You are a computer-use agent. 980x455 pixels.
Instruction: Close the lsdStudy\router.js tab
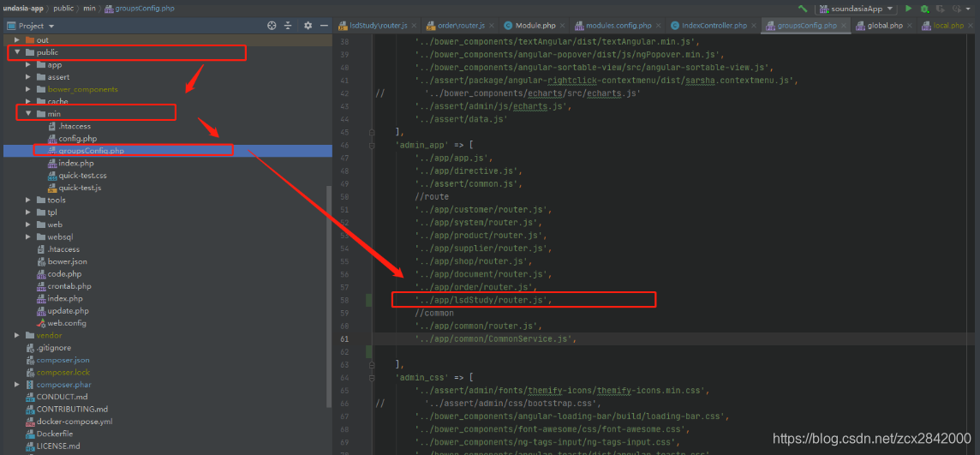coord(413,26)
